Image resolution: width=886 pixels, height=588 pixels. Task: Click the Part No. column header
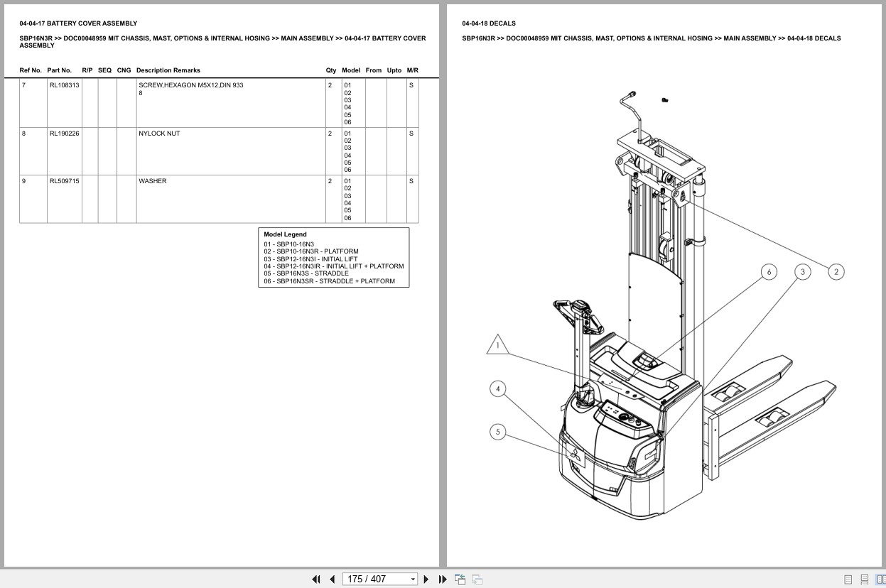(x=60, y=70)
